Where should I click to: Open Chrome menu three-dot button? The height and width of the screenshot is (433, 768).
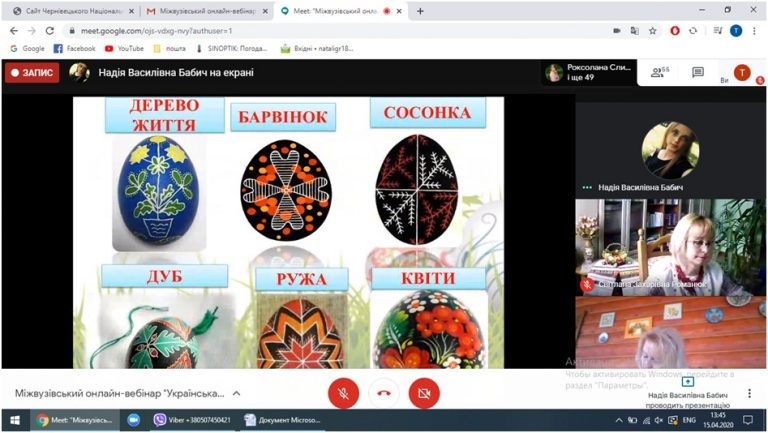pos(754,31)
